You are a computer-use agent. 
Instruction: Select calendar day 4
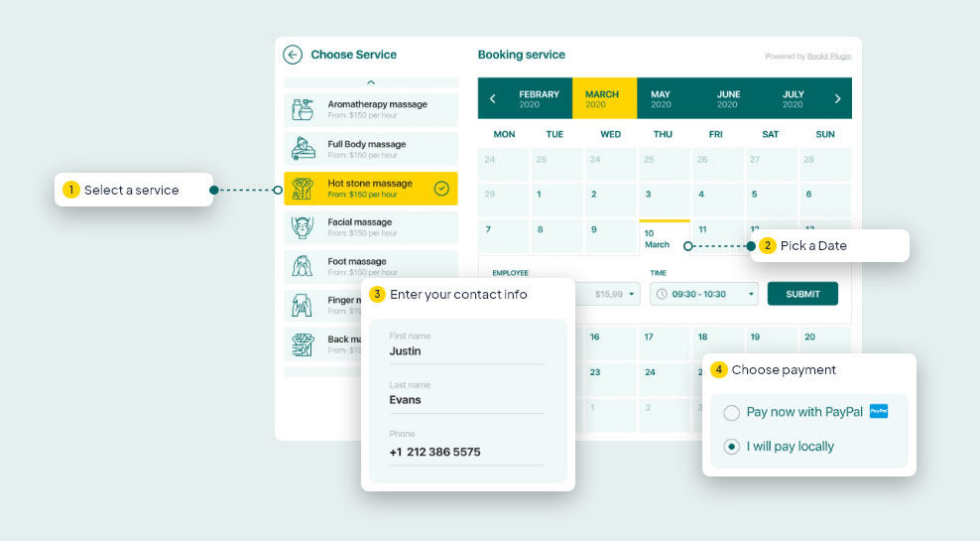point(718,200)
